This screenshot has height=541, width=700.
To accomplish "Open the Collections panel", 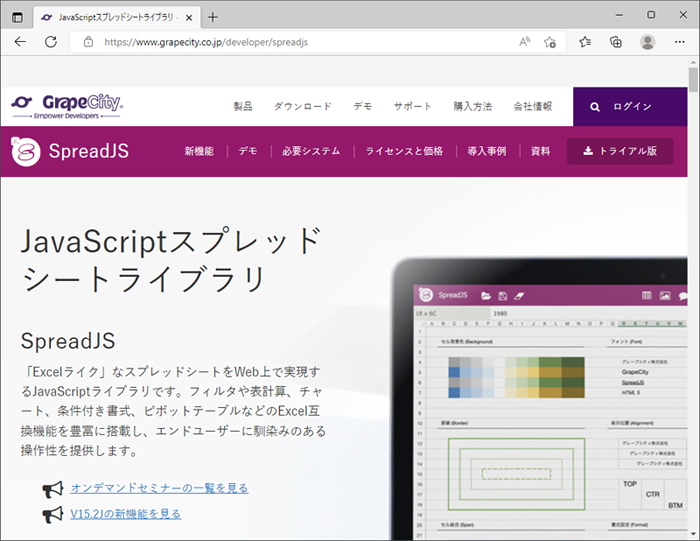I will pos(616,42).
